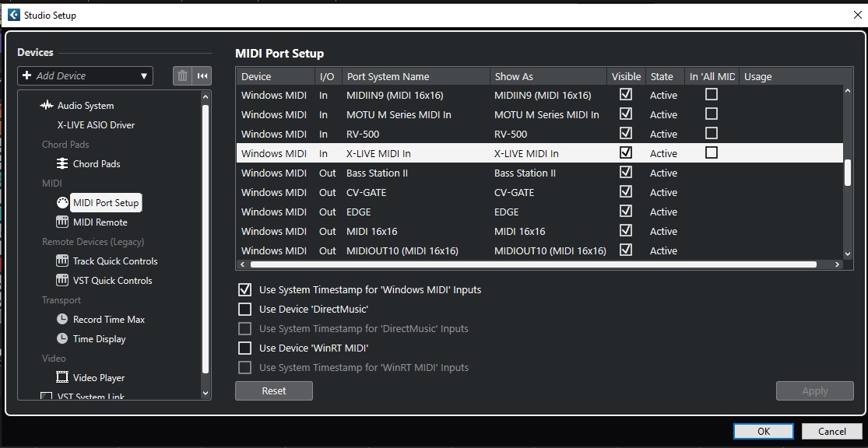Click the Time Display clock icon
The height and width of the screenshot is (448, 868).
pyautogui.click(x=62, y=338)
